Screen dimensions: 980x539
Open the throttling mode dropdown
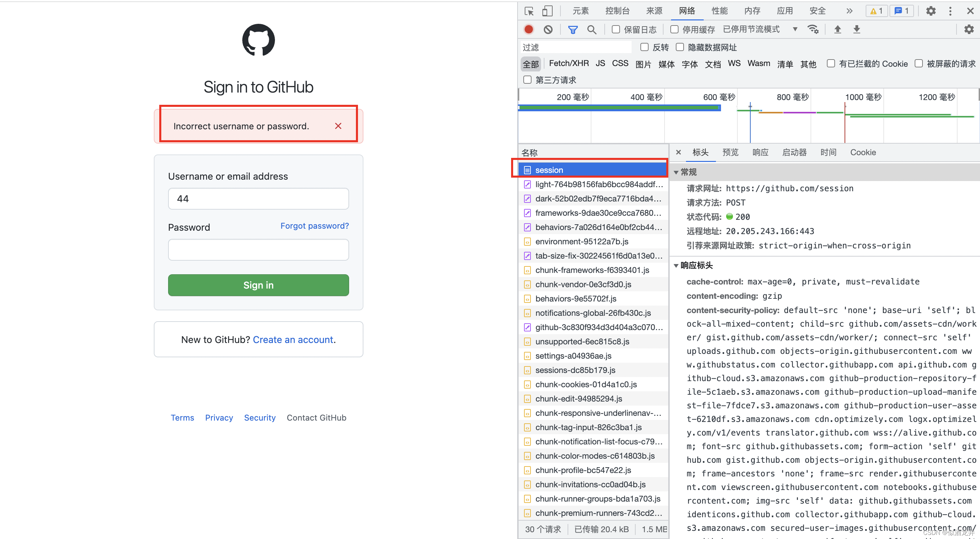[x=760, y=29]
